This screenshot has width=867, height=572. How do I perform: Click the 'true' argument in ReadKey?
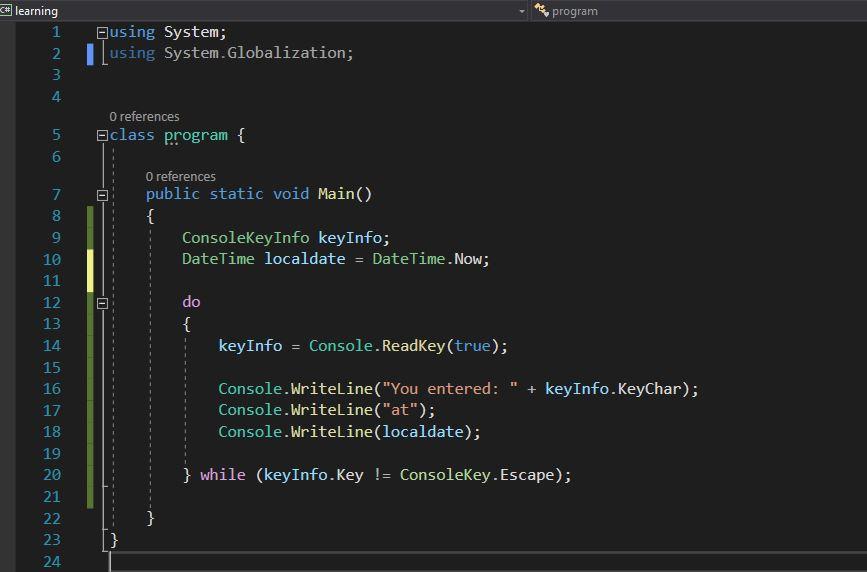point(472,346)
